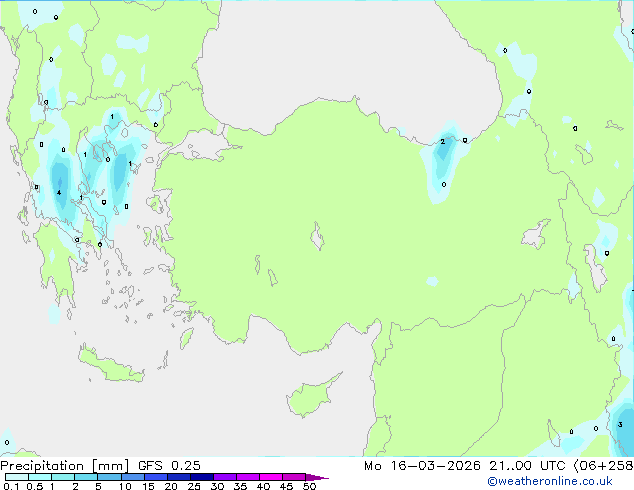Image resolution: width=634 pixels, height=490 pixels.
Task: Choose the 20–25 mm legend color swatch
Action: point(179,477)
